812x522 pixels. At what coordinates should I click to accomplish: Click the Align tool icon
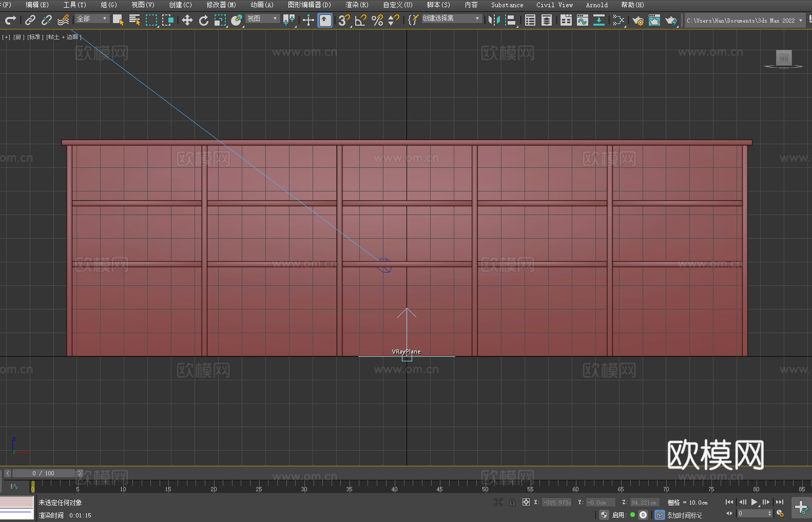pos(511,20)
